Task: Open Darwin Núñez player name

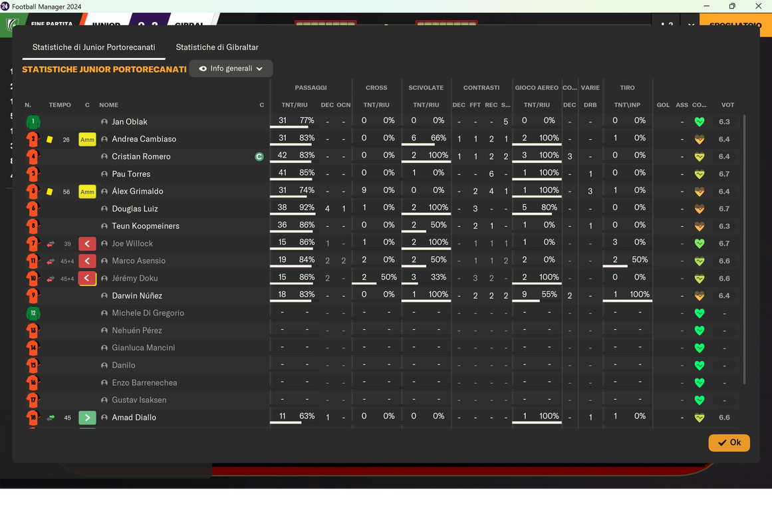Action: tap(137, 296)
